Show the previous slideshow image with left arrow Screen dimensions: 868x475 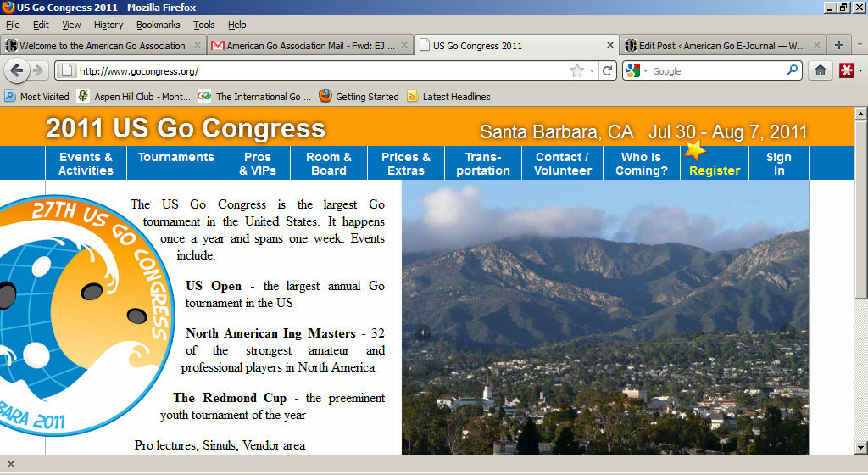click(x=422, y=332)
